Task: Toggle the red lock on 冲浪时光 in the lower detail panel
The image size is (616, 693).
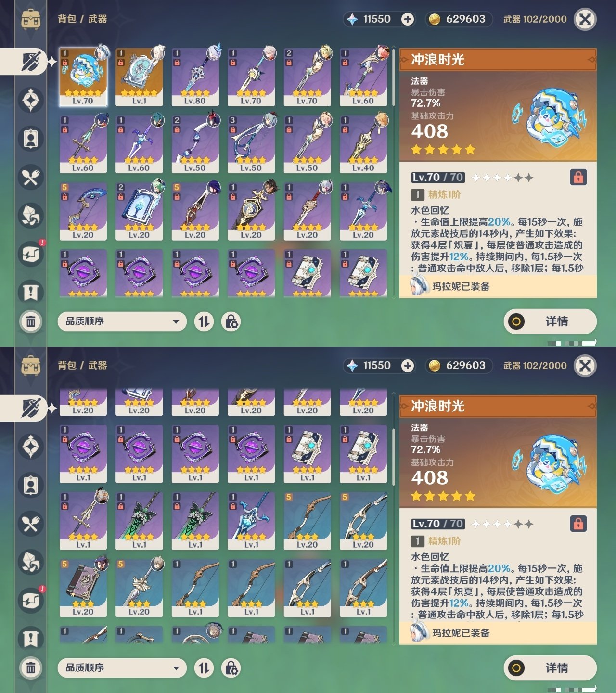Action: tap(578, 524)
